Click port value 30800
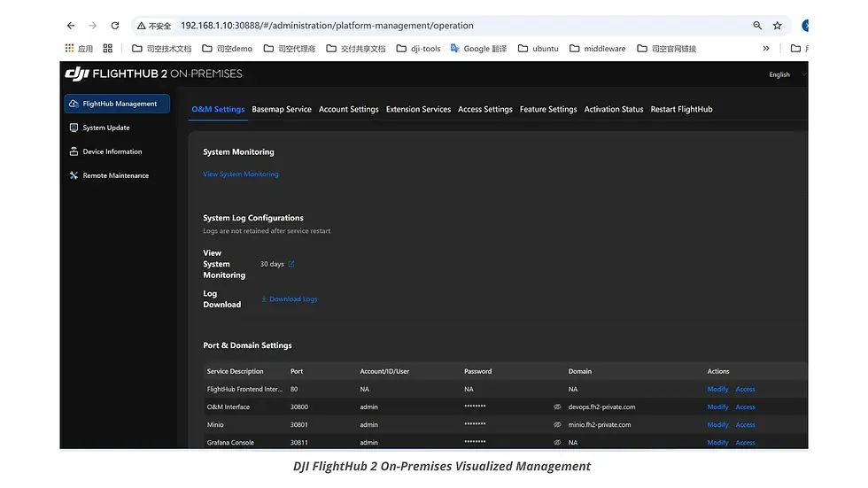This screenshot has height=488, width=868. [x=299, y=407]
